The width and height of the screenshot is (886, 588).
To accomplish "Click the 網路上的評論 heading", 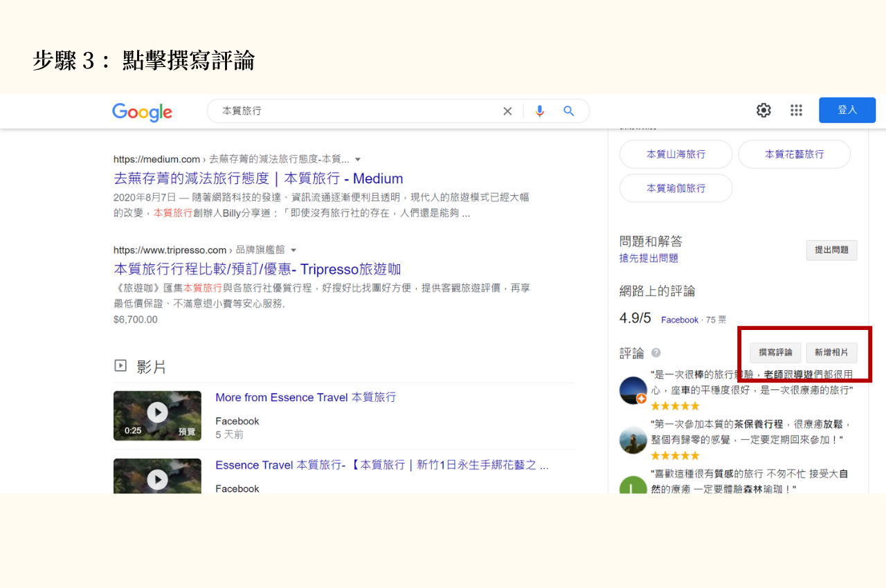I will (657, 291).
